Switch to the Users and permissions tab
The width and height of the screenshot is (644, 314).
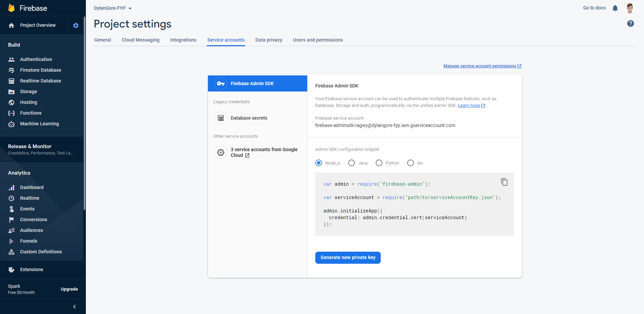(x=318, y=40)
